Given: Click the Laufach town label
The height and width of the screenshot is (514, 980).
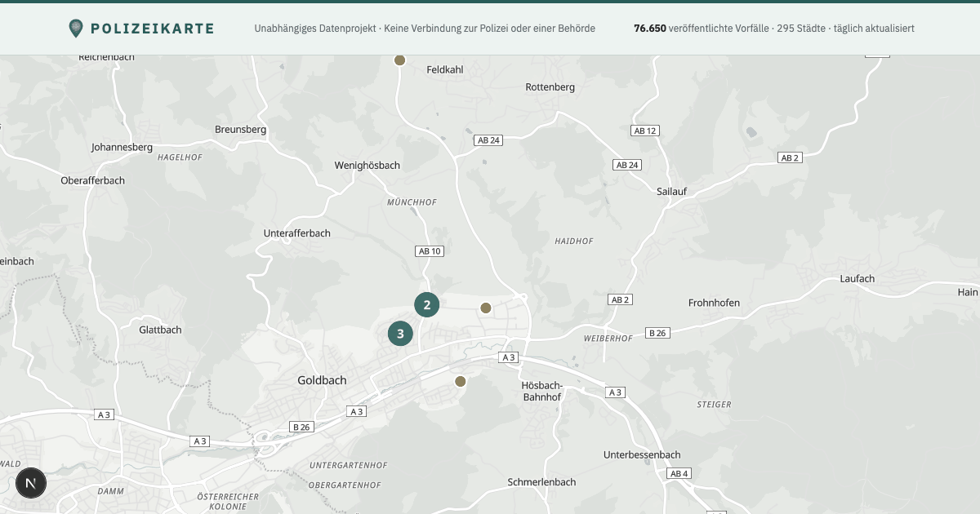Looking at the screenshot, I should point(857,279).
